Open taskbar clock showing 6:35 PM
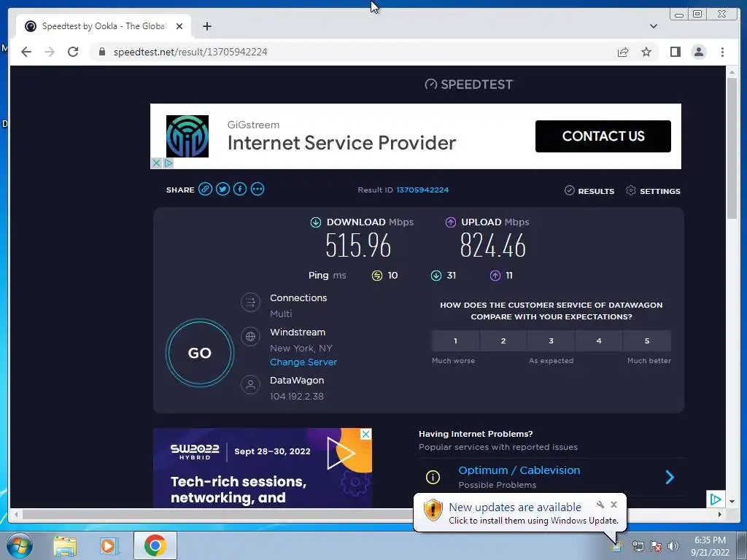Screen dimensions: 747x560 (710, 546)
